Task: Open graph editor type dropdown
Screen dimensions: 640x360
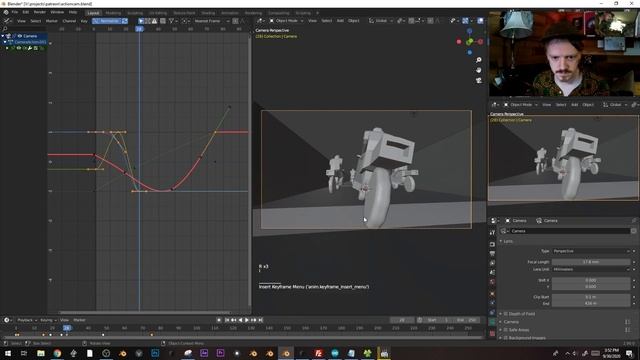Action: tap(7, 21)
